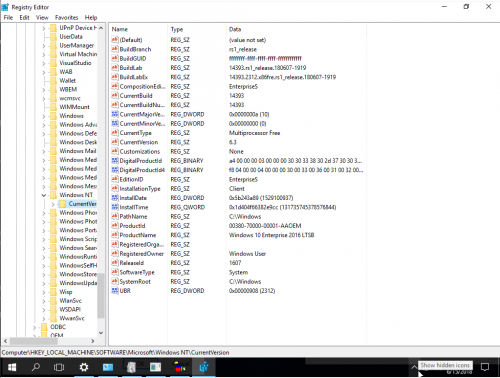This screenshot has width=500, height=378.
Task: Select the PathName value name
Action: coord(133,216)
